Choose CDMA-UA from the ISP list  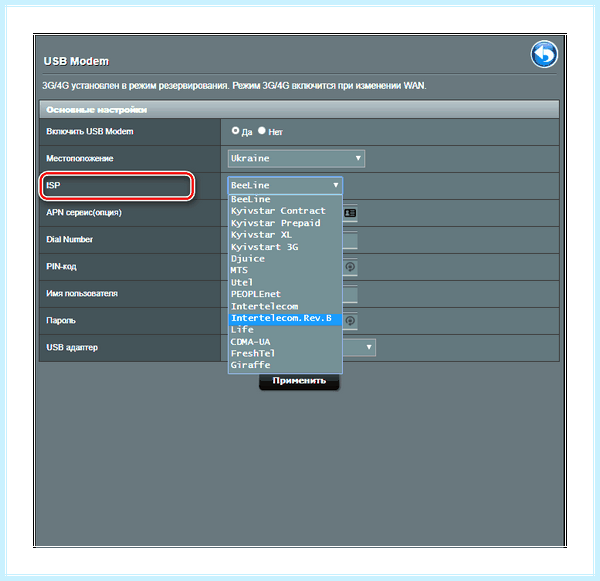click(285, 342)
